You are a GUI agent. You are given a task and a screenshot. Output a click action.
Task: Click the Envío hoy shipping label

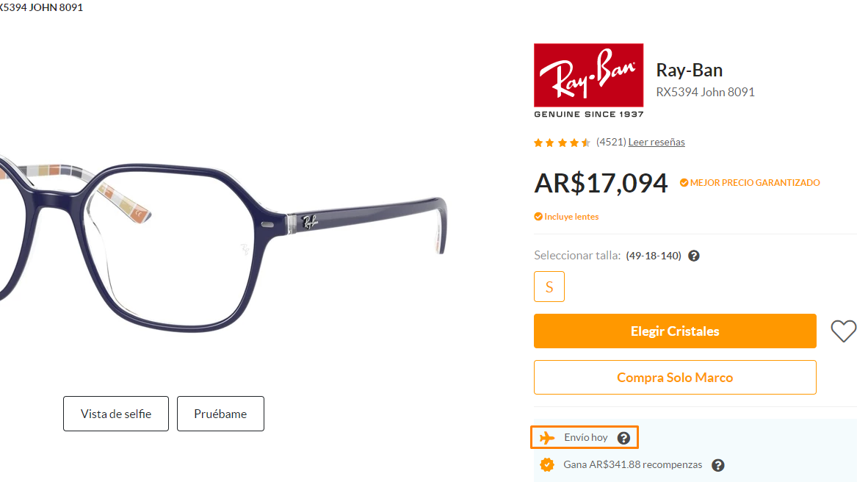(586, 438)
